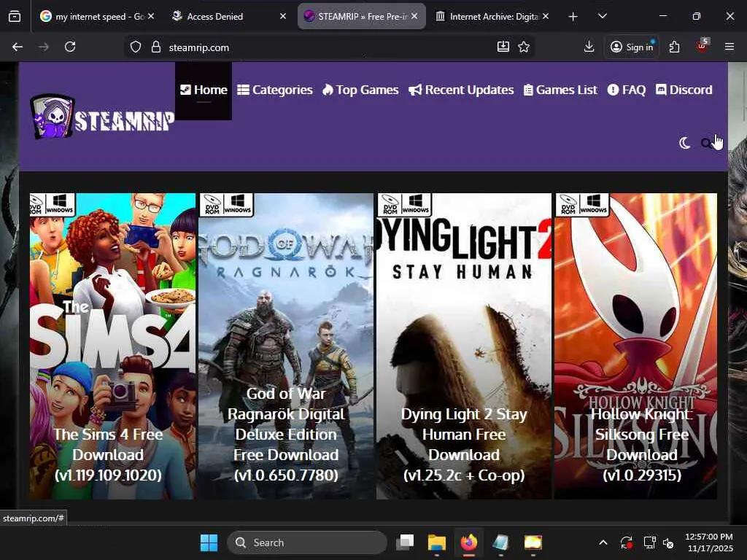Click Firefox icon in taskbar
Image resolution: width=747 pixels, height=560 pixels.
click(469, 542)
